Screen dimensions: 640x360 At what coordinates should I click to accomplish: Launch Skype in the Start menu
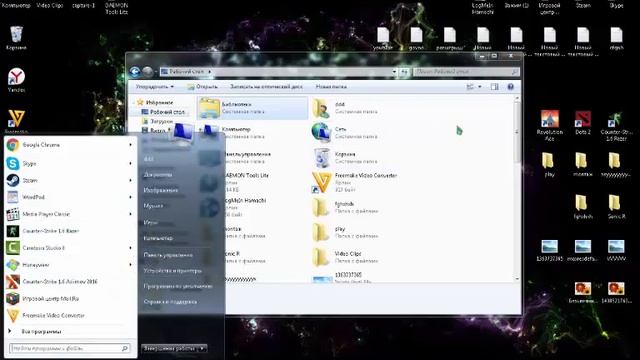pos(69,163)
